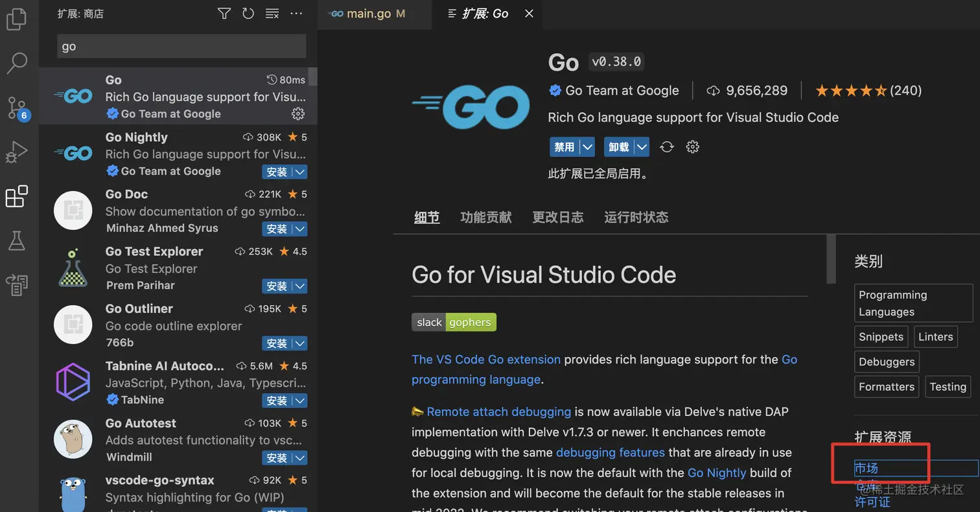Viewport: 980px width, 512px height.
Task: Follow the debugging features link
Action: 611,452
